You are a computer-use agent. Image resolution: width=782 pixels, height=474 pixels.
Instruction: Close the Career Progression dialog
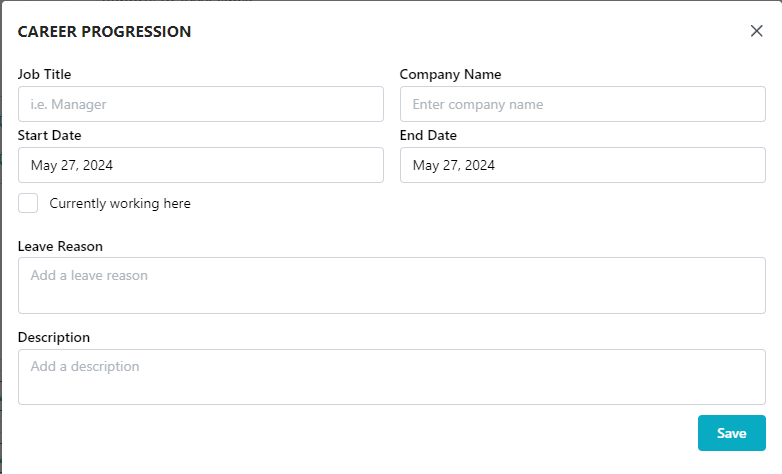[756, 31]
